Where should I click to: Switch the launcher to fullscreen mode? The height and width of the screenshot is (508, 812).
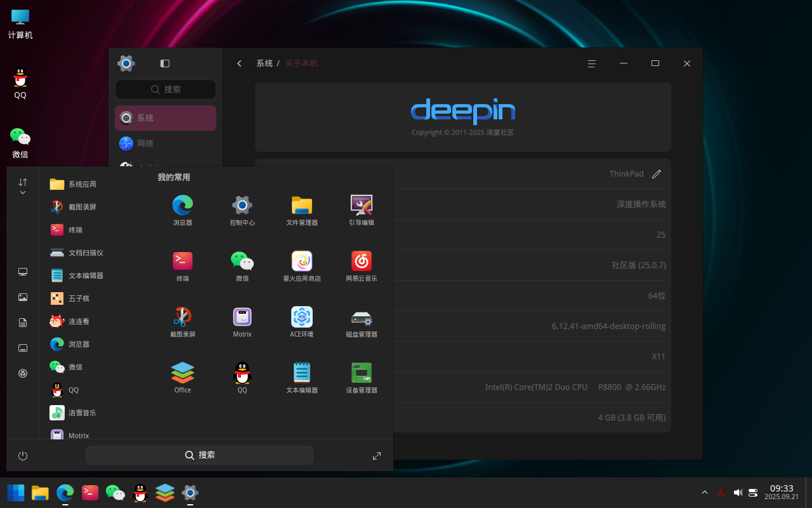pos(377,456)
